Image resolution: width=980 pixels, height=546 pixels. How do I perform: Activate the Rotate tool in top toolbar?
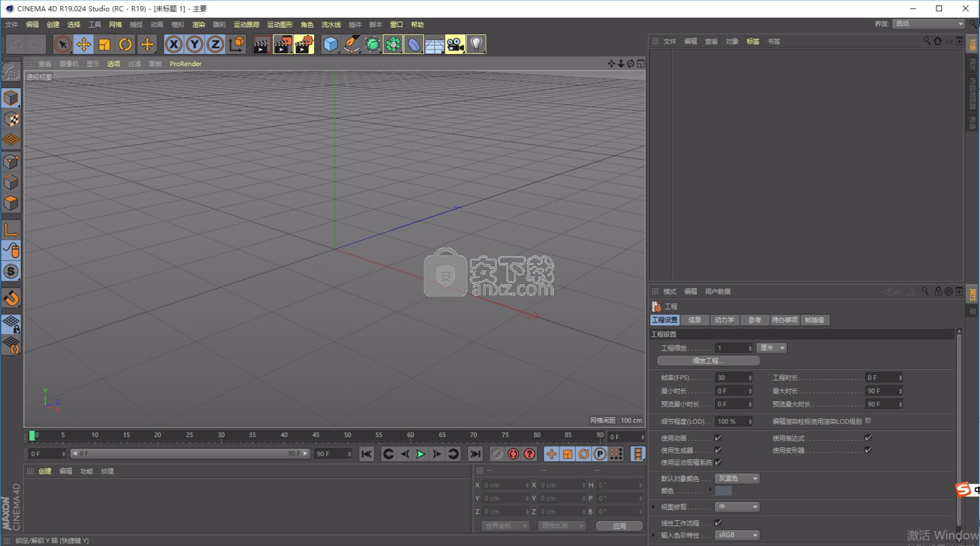tap(126, 44)
